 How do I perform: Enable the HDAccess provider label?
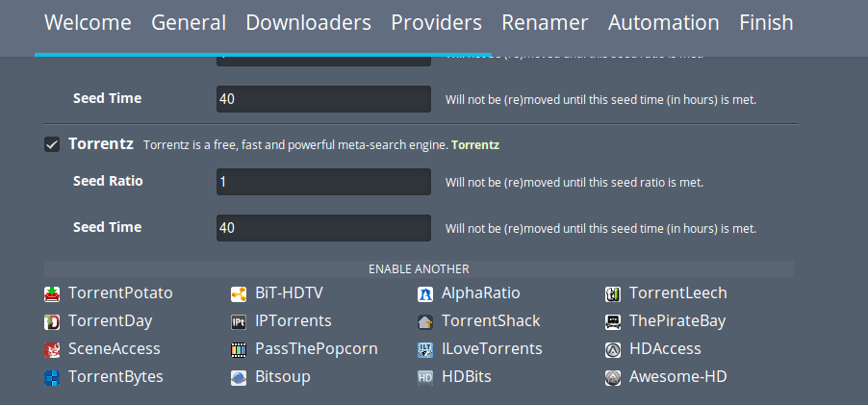665,349
